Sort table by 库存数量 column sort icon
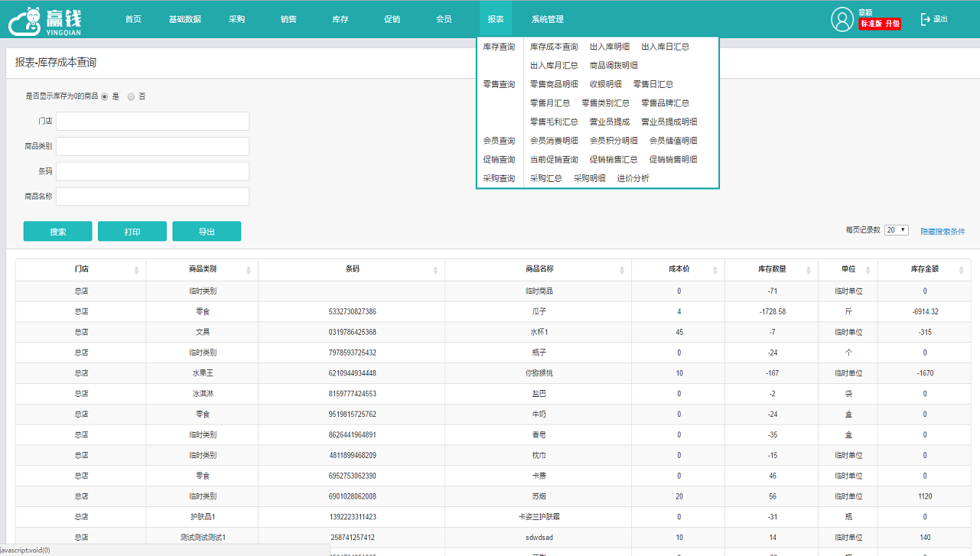 [x=809, y=270]
